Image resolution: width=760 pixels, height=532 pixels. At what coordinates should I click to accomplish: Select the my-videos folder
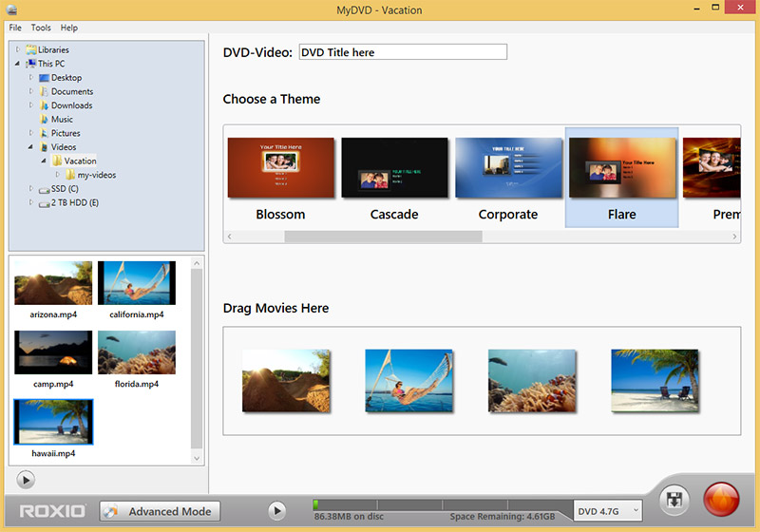pos(90,175)
